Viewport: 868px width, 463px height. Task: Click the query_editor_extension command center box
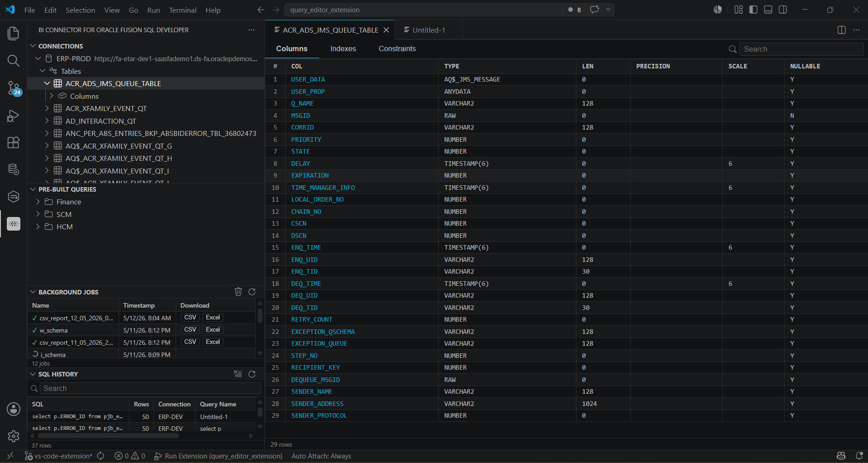(423, 10)
